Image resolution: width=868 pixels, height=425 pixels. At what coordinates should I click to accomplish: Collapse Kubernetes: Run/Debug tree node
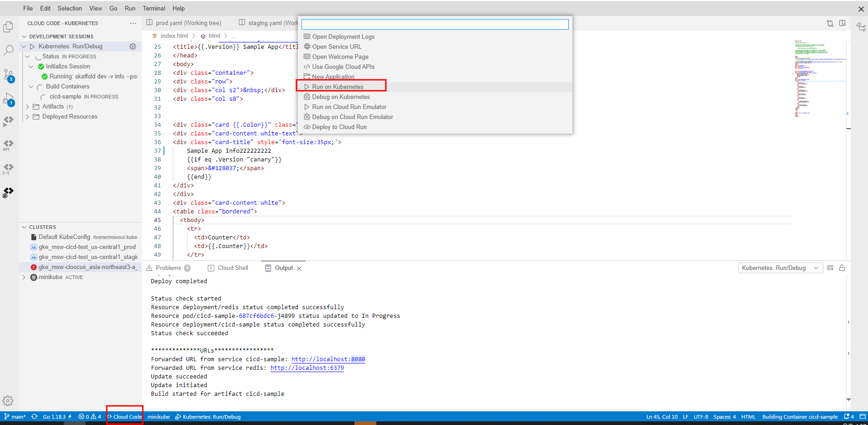coord(24,47)
